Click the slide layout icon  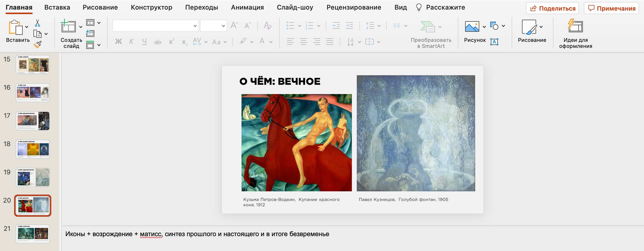[x=90, y=23]
